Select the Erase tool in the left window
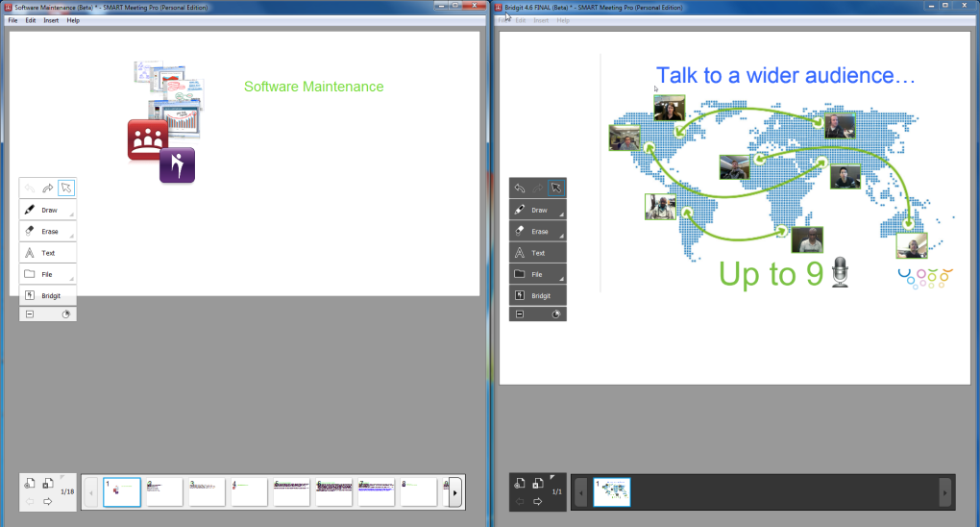 pyautogui.click(x=47, y=232)
